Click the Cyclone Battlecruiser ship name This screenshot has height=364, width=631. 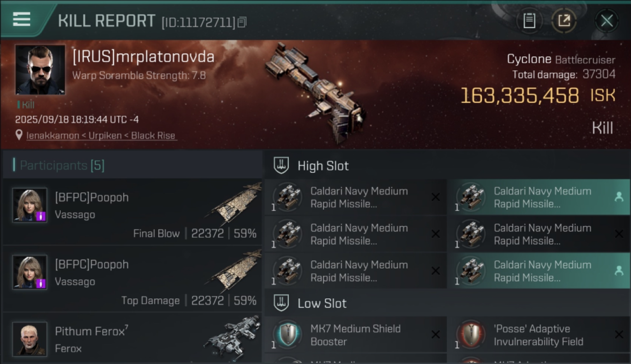coord(561,60)
